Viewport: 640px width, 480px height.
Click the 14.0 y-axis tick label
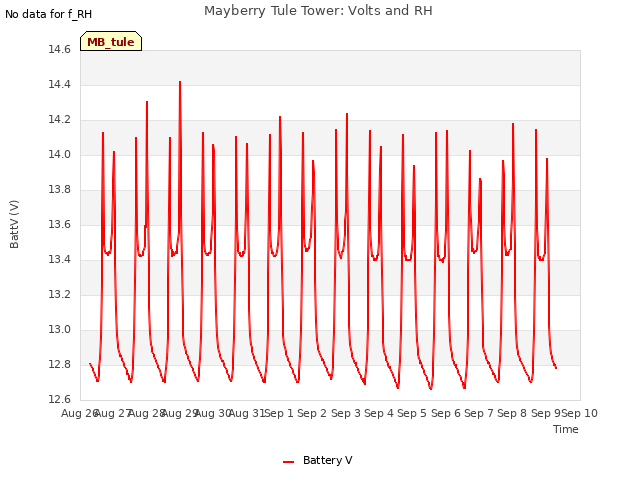tap(60, 154)
